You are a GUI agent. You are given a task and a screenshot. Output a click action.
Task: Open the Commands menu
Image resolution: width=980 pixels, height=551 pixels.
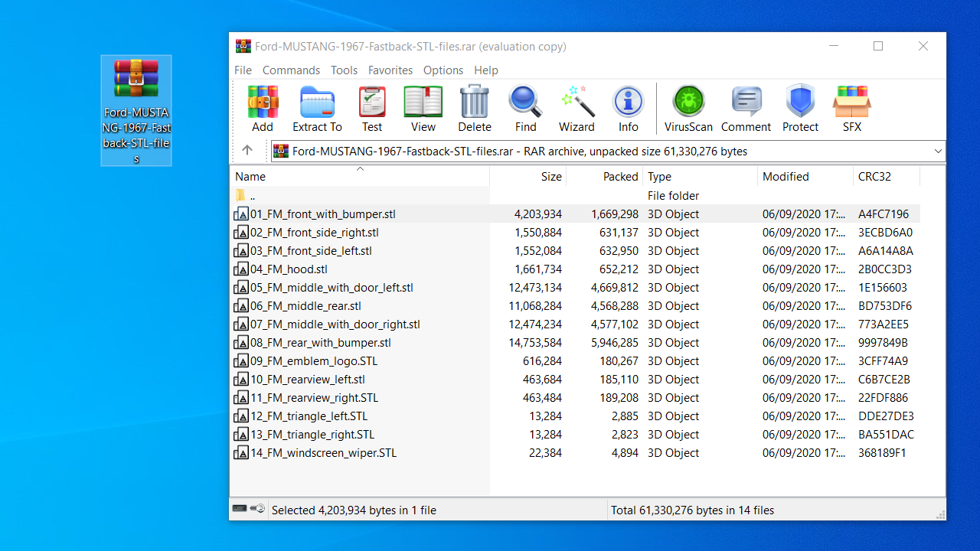pyautogui.click(x=291, y=70)
